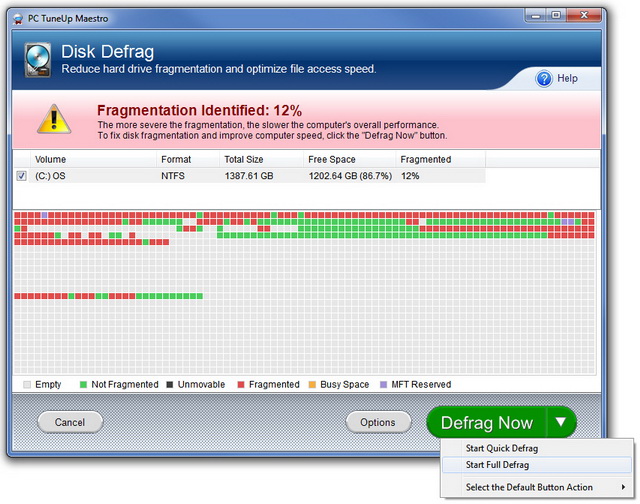
Task: Open the Help link
Action: point(567,78)
